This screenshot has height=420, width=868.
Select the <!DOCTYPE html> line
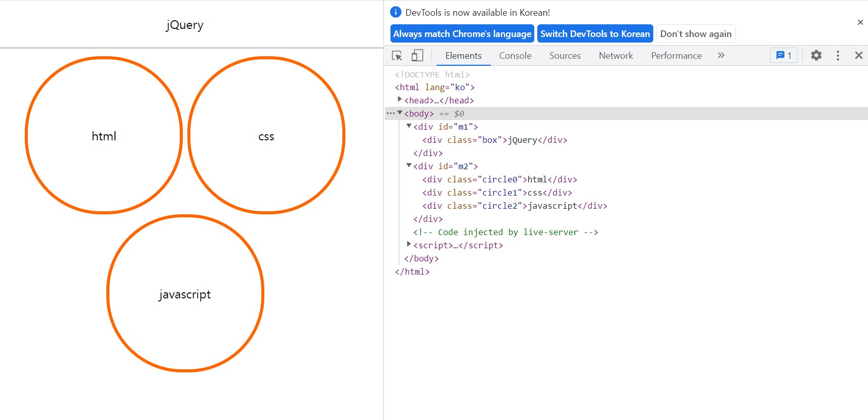click(x=432, y=74)
